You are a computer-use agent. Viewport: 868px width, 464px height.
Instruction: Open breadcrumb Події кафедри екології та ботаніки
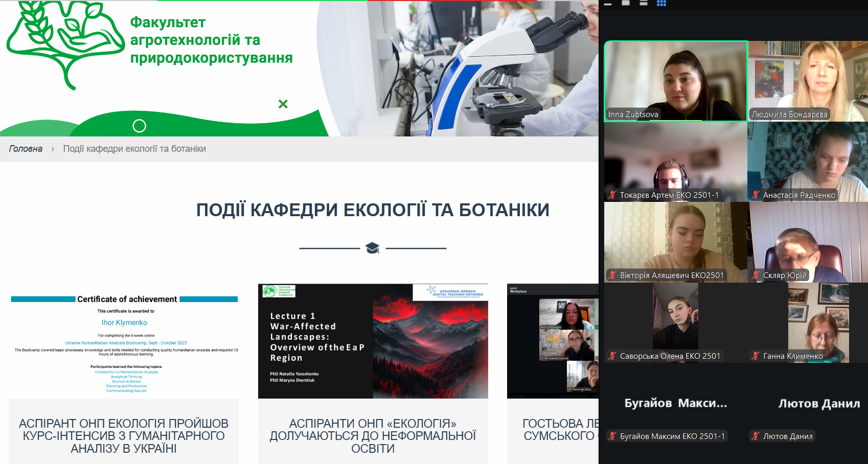pyautogui.click(x=134, y=149)
